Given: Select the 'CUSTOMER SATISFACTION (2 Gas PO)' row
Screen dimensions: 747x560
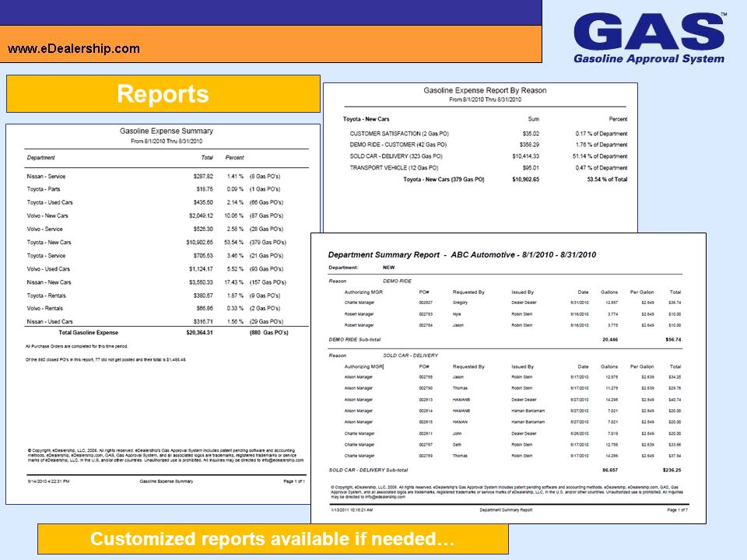Looking at the screenshot, I should [489, 134].
